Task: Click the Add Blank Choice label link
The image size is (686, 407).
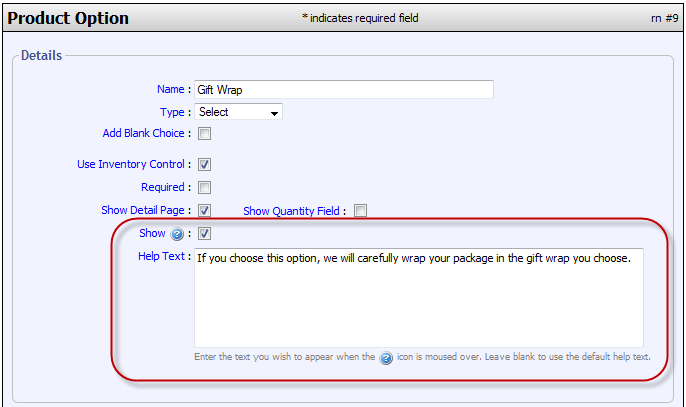Action: 144,133
